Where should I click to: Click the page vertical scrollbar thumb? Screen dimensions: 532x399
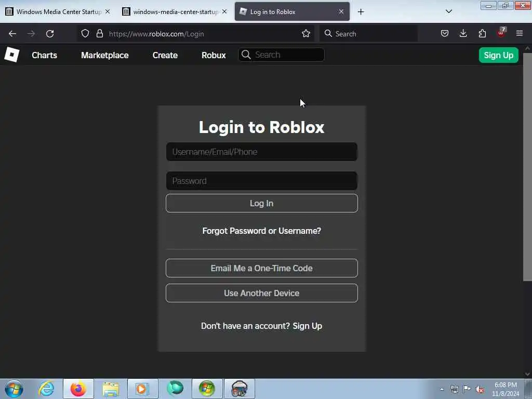[x=527, y=167]
